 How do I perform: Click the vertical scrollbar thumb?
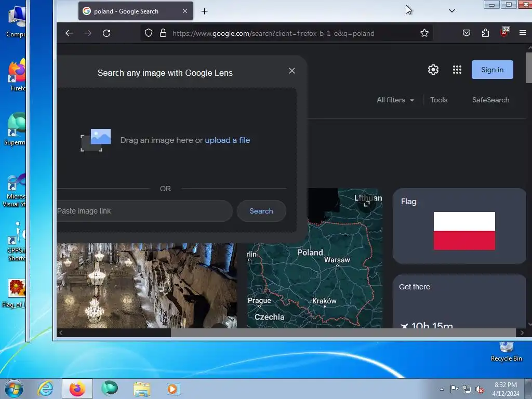[x=529, y=68]
